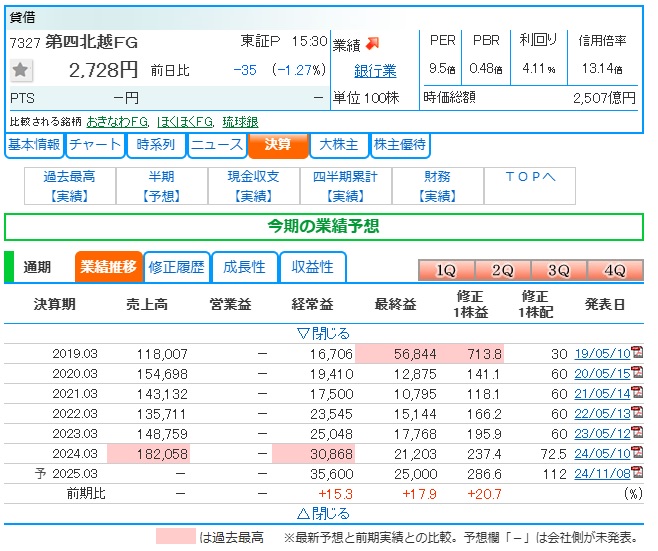Open the PDF icon for 23/05/12
The width and height of the screenshot is (658, 551).
tap(636, 434)
